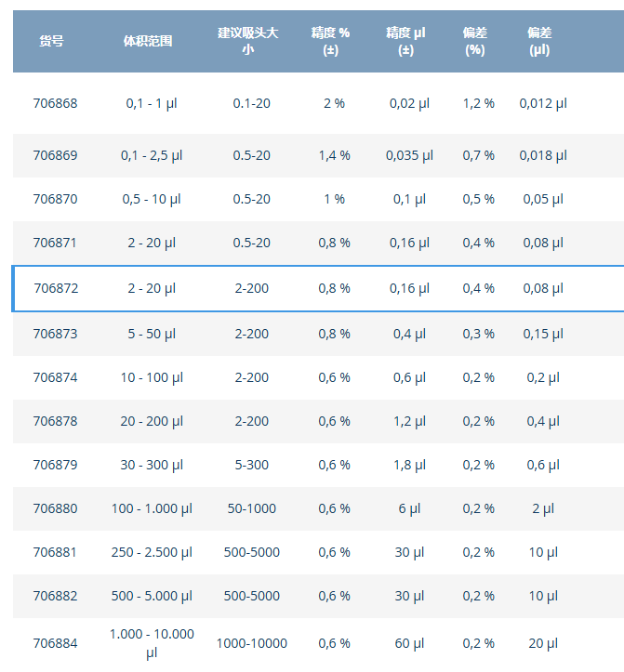Viewport: 624px width, 672px height.
Task: Click the 精度 % (±) column header
Action: (x=330, y=41)
